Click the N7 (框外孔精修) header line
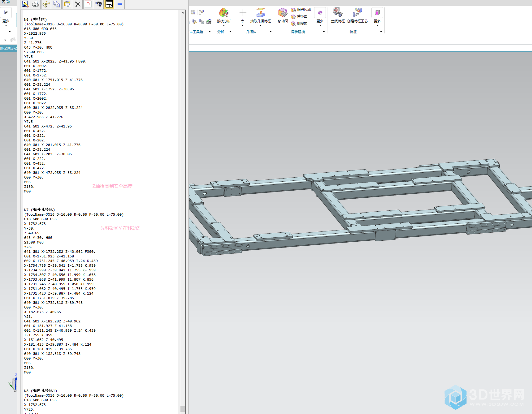This screenshot has height=414, width=532. coord(40,210)
